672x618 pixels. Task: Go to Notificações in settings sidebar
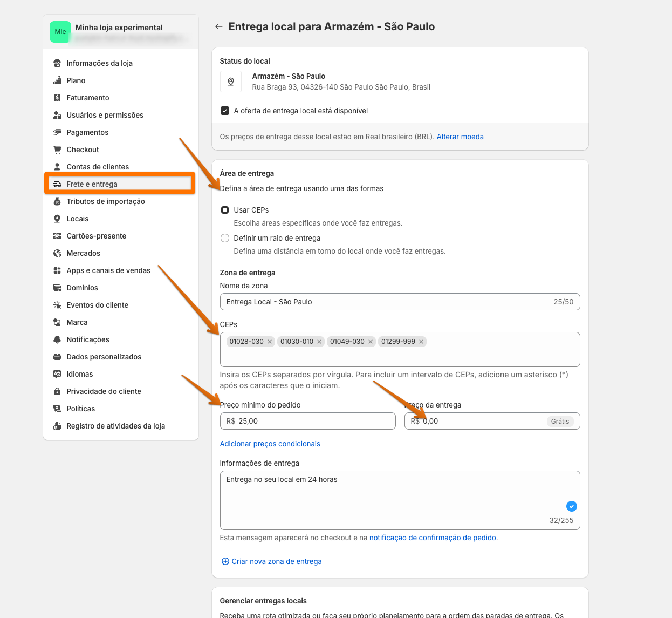pos(88,339)
